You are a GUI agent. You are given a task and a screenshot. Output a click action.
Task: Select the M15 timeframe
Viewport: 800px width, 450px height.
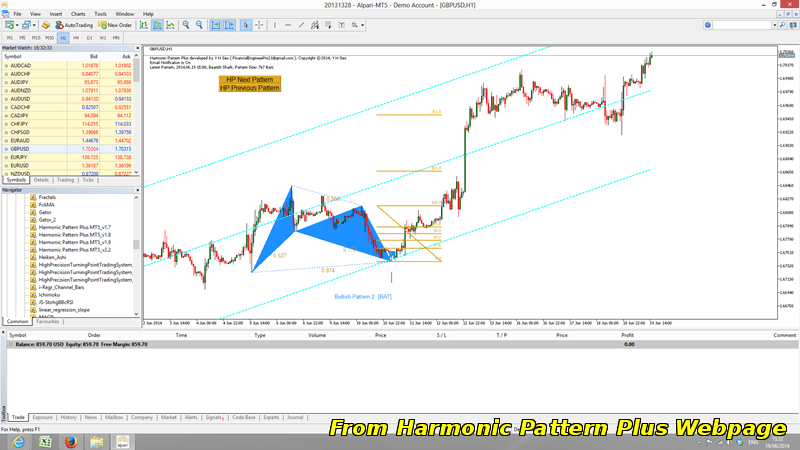coord(36,38)
